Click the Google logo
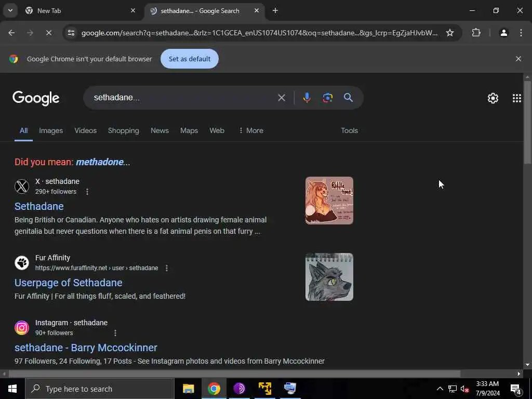Image resolution: width=532 pixels, height=399 pixels. 36,98
